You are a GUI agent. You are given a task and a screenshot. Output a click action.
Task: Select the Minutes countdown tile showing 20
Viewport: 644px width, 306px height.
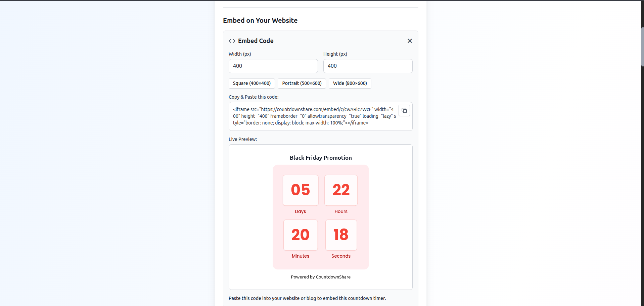(x=300, y=235)
